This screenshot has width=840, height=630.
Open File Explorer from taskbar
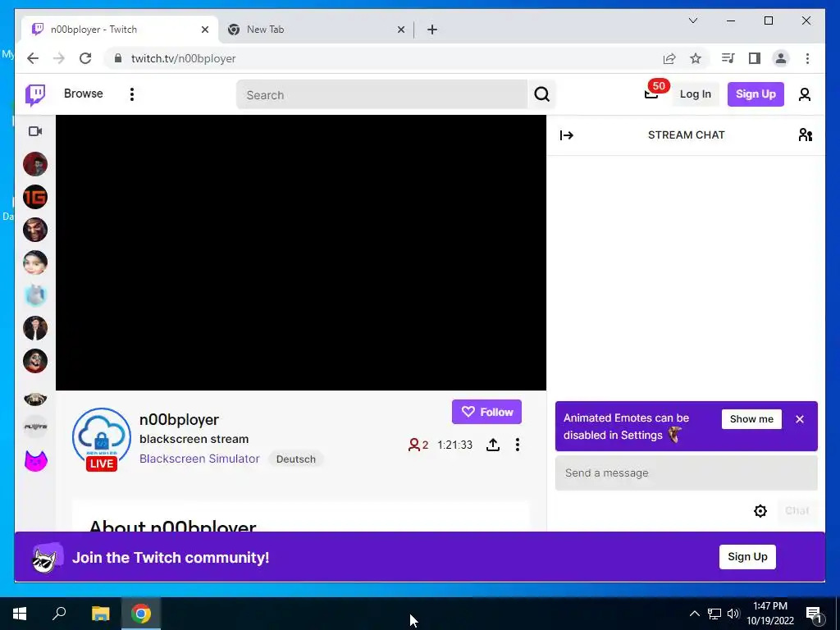click(100, 614)
